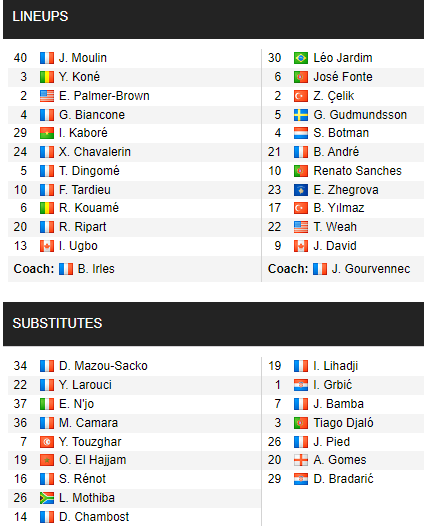Click the South Africa flag beside L. Mothiba
424x529 pixels.
click(47, 498)
